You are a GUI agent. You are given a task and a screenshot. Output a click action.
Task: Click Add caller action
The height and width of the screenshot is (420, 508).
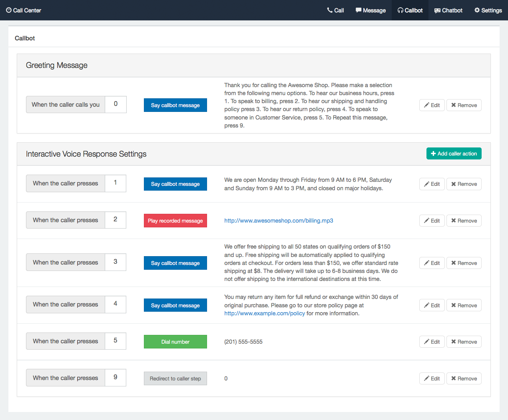pos(454,153)
